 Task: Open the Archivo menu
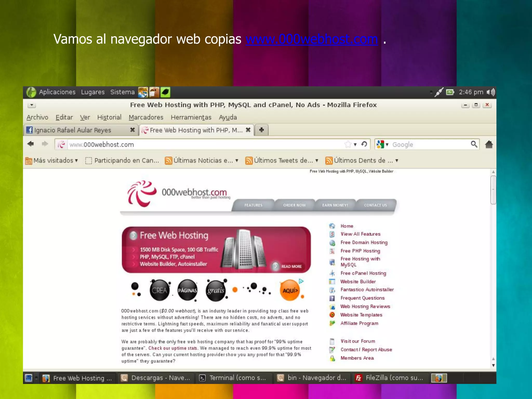pyautogui.click(x=37, y=117)
